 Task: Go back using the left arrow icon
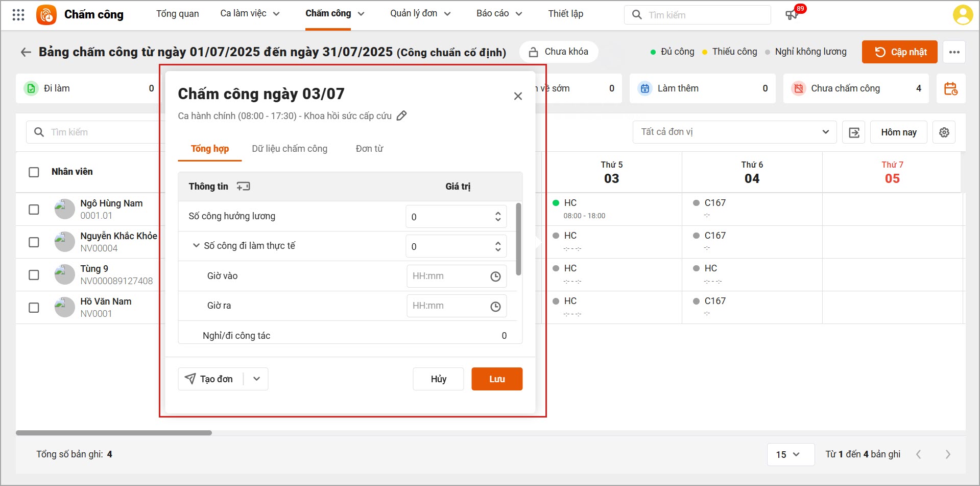coord(26,52)
